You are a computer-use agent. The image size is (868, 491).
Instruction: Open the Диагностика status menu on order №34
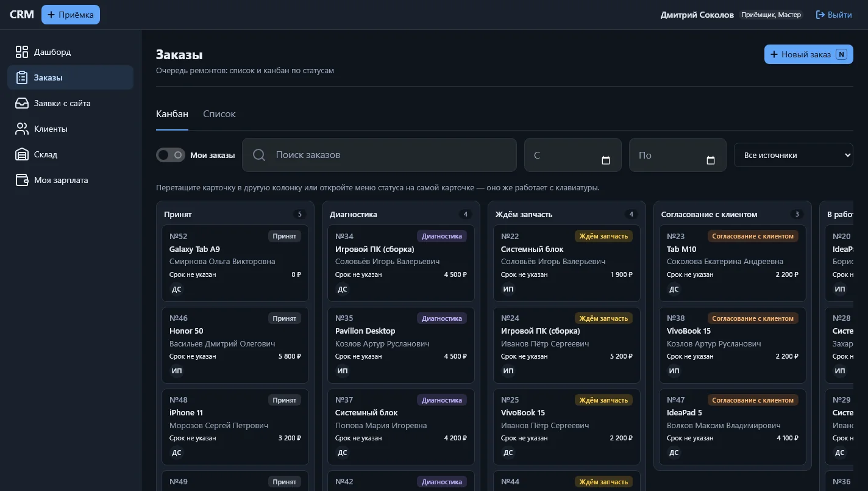click(442, 236)
